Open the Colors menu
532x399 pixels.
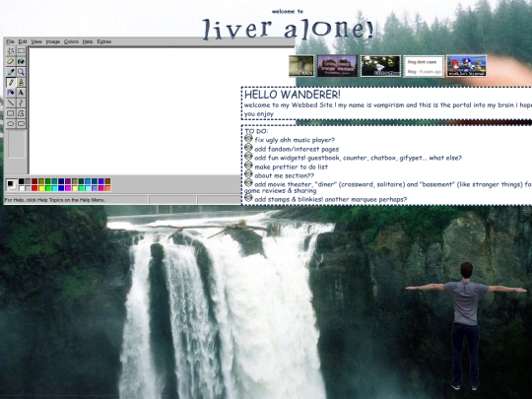tap(71, 41)
